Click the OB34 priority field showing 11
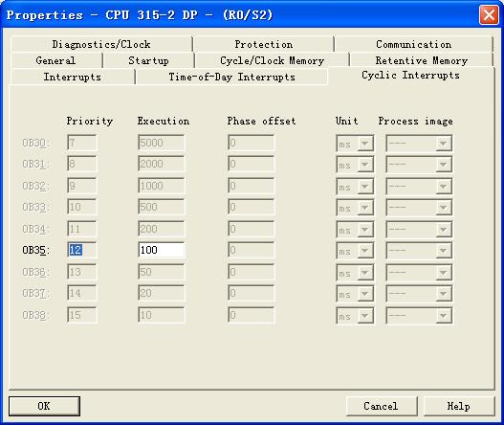 tap(81, 229)
